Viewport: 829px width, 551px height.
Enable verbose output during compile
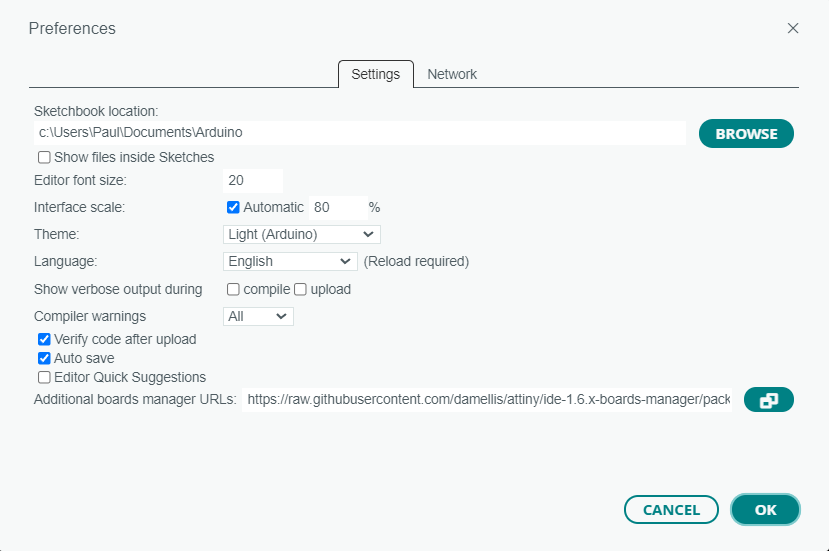tap(233, 289)
